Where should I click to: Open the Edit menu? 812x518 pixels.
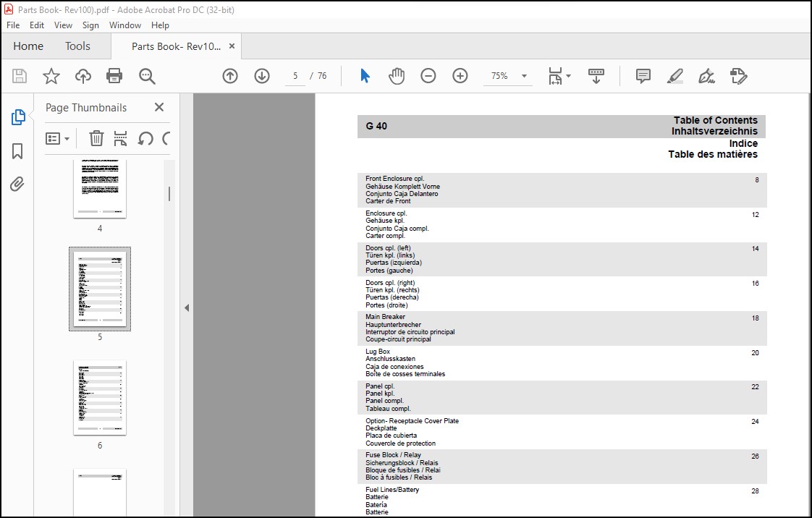pyautogui.click(x=37, y=25)
